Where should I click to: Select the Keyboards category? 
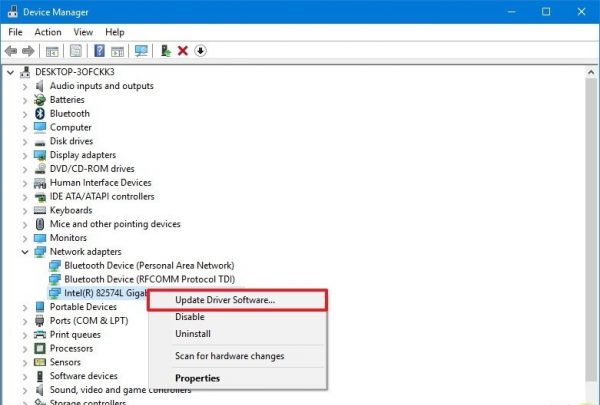(71, 210)
